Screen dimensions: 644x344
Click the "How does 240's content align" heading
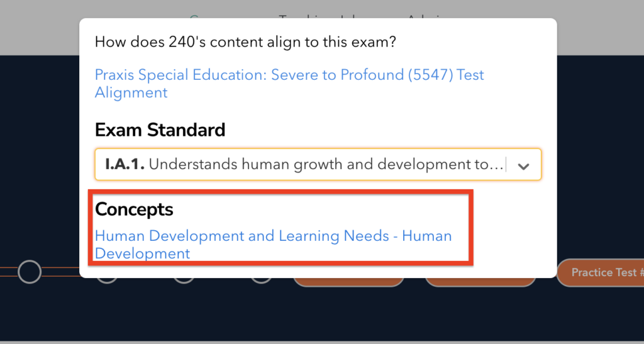[245, 42]
